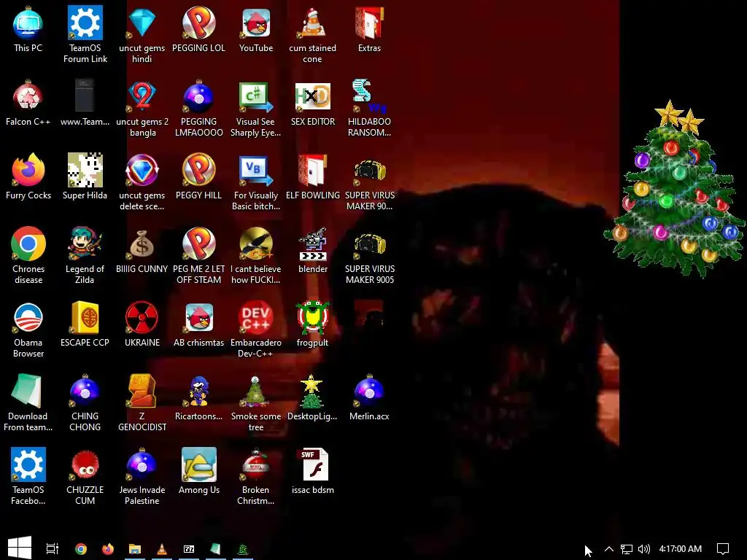The height and width of the screenshot is (560, 747).
Task: Open Chrones disease Chrome shortcut
Action: point(28,256)
